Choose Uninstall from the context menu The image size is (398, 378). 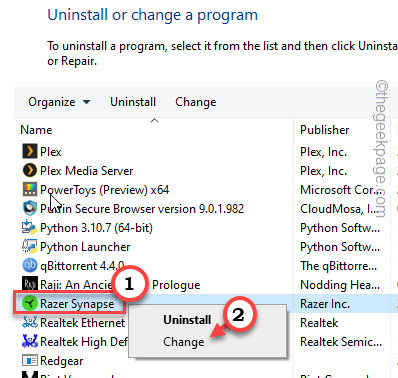coord(187,320)
